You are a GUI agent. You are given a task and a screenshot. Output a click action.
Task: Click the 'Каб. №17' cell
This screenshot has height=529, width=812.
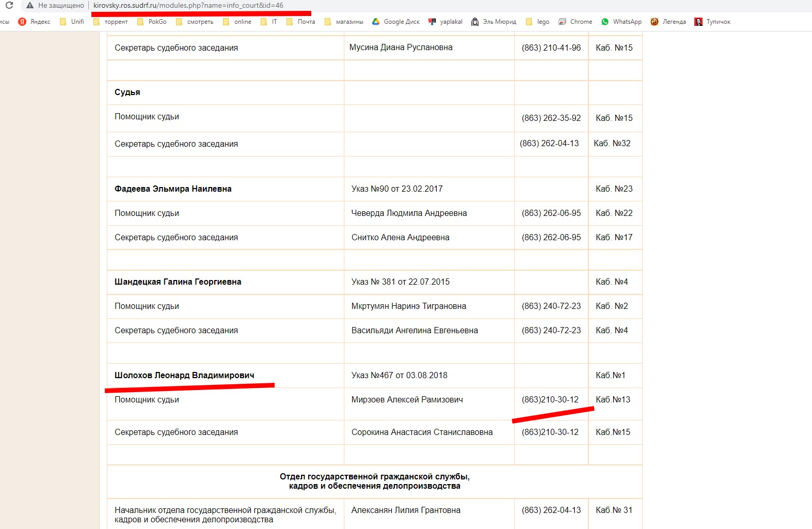pyautogui.click(x=614, y=237)
